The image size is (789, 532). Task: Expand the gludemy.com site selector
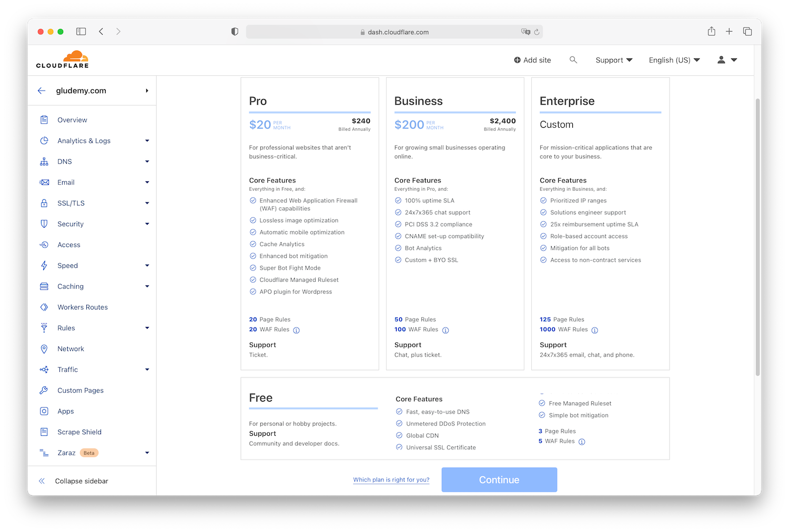click(x=147, y=90)
